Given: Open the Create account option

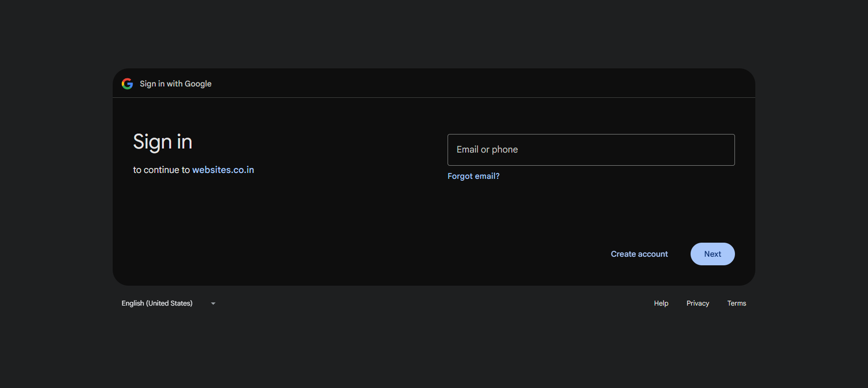Looking at the screenshot, I should [639, 254].
